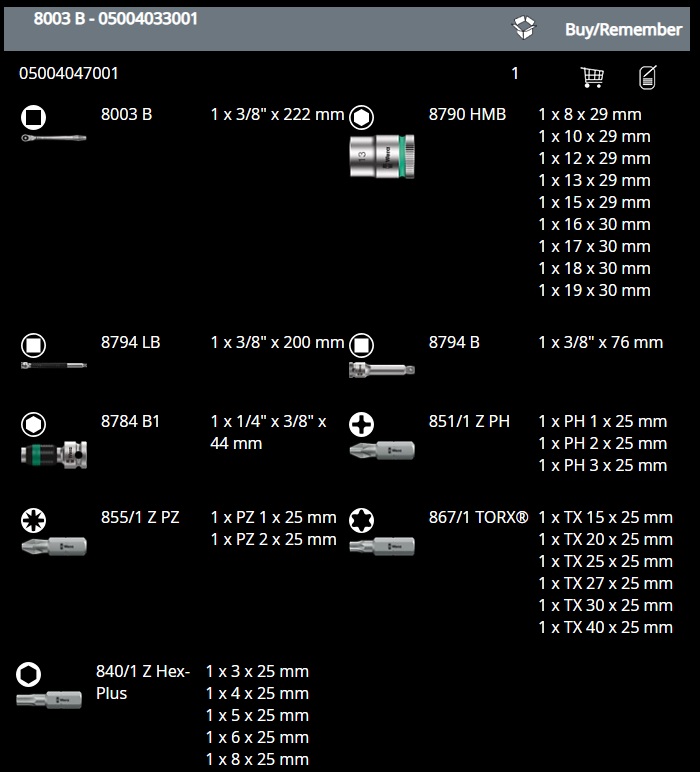This screenshot has height=772, width=700.
Task: Click the Phillips cross icon for 851/1 Z PH
Action: click(x=361, y=424)
